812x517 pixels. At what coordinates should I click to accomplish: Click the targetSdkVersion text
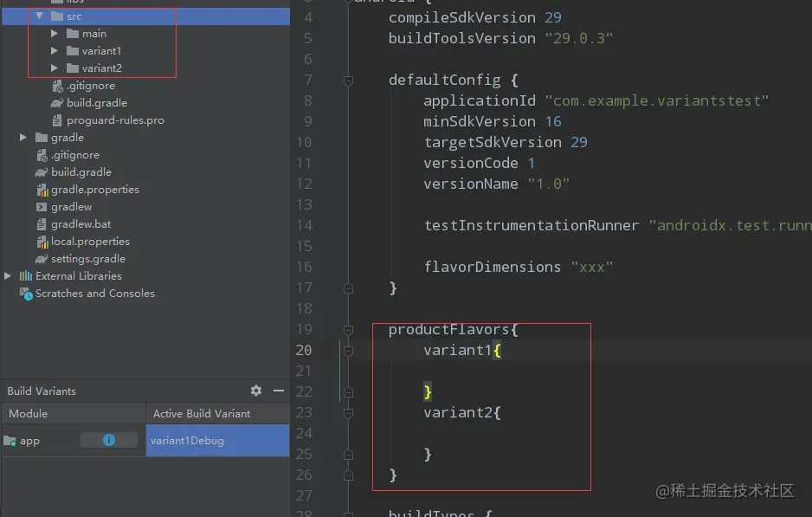tap(493, 143)
